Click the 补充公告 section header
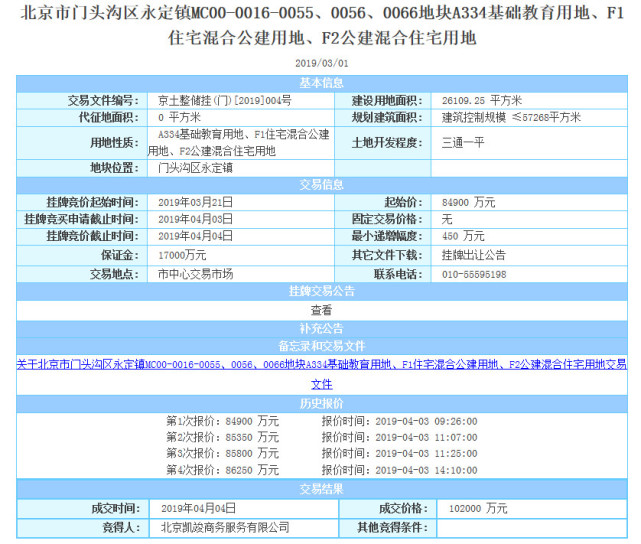641x544 pixels. [x=322, y=329]
